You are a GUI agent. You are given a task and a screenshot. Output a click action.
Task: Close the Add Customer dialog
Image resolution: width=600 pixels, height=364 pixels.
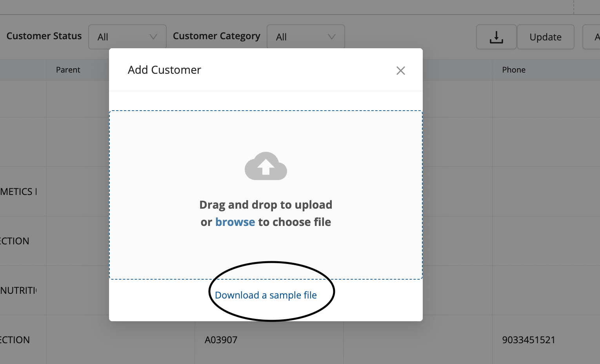click(400, 71)
